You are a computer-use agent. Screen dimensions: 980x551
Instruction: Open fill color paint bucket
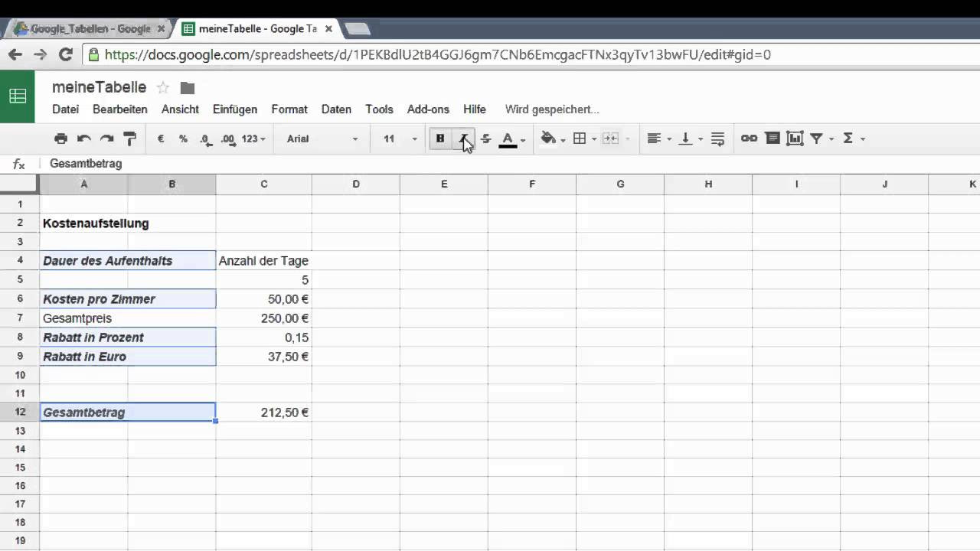(x=548, y=139)
